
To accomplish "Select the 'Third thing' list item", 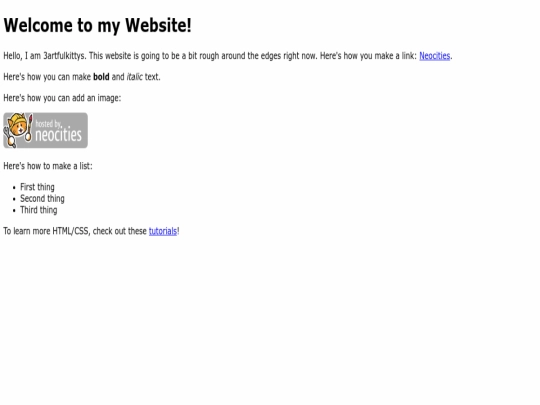I will tap(39, 210).
